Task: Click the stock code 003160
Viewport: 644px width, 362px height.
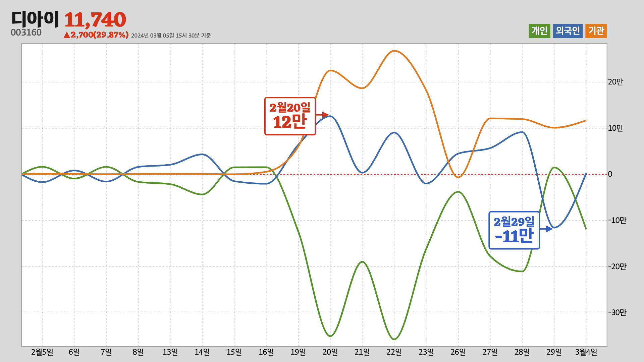Action: 26,33
